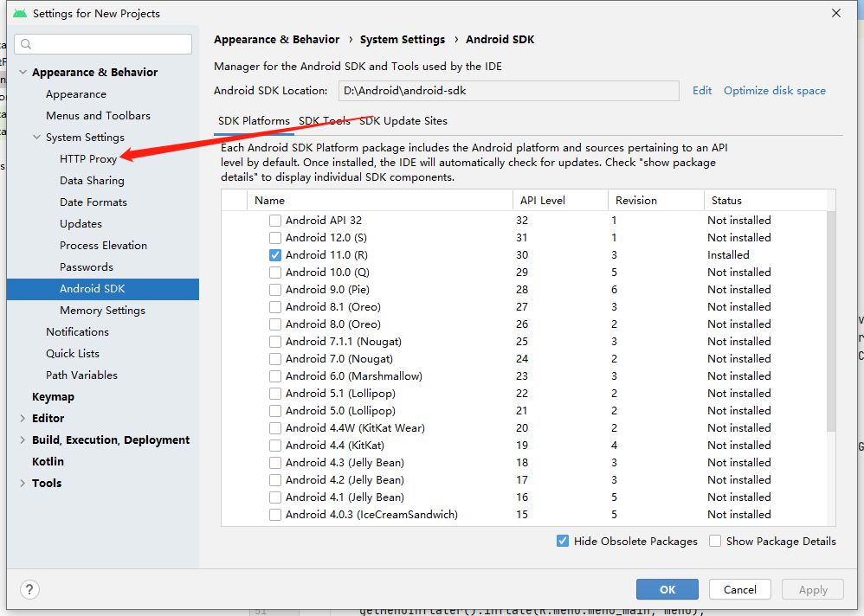The width and height of the screenshot is (864, 616).
Task: Expand the Tools section
Action: [23, 484]
